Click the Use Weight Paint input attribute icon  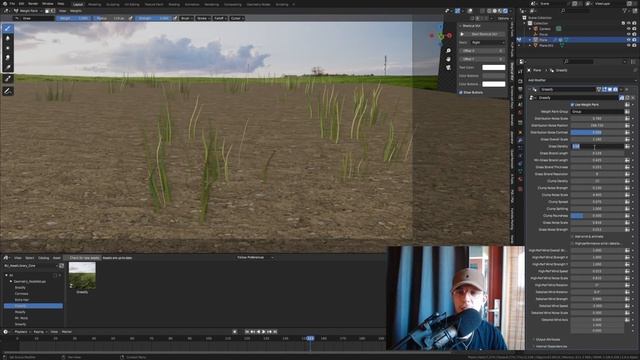627,105
